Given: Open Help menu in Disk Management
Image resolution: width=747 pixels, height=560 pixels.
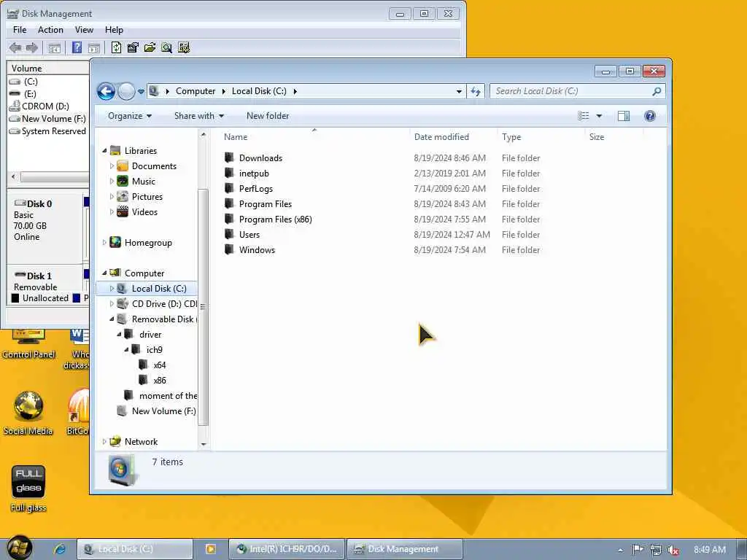Looking at the screenshot, I should 114,29.
